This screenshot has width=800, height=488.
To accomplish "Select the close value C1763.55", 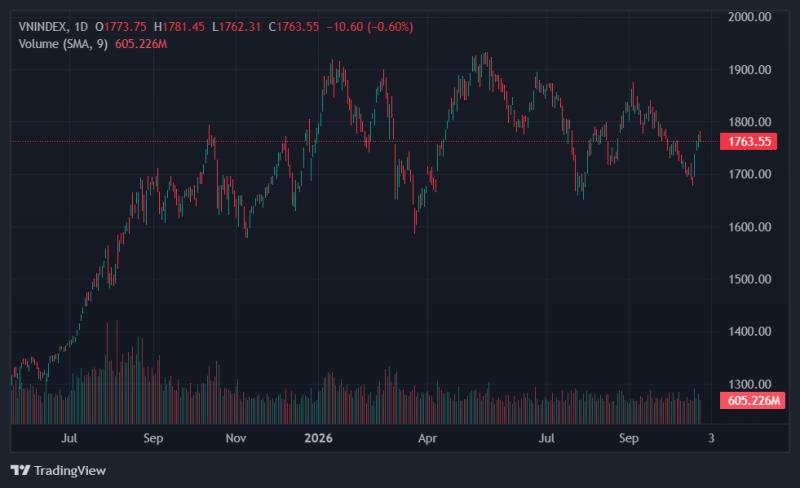I will point(294,27).
